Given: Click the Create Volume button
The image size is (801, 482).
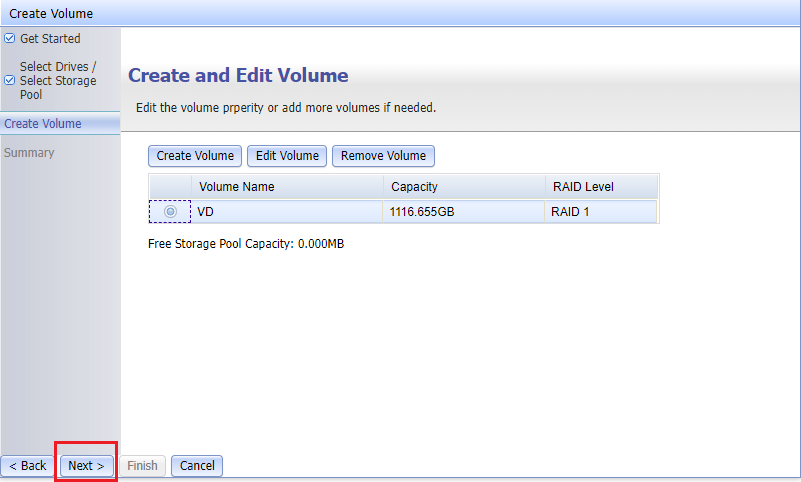Looking at the screenshot, I should [195, 156].
